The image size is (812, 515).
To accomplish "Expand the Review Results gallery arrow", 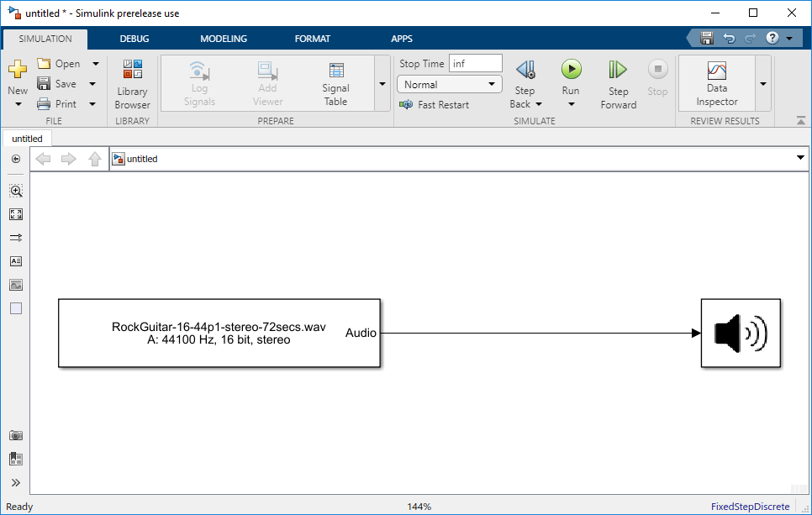I will tap(763, 84).
